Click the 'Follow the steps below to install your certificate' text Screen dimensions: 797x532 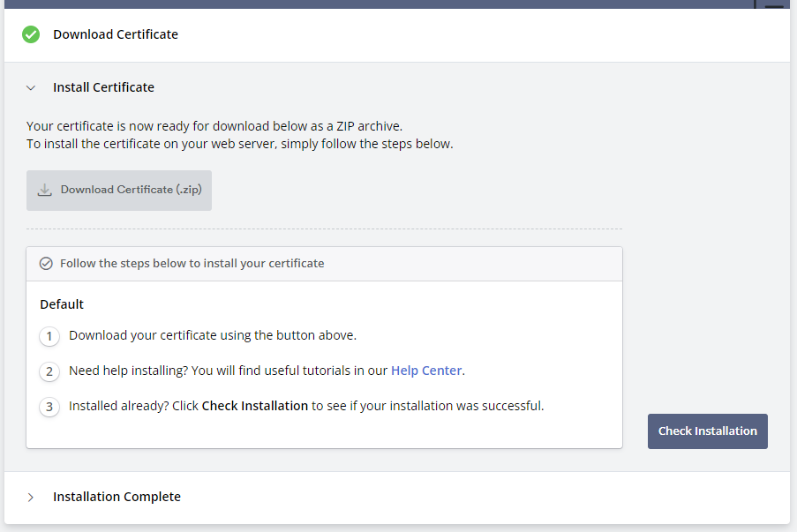coord(192,263)
